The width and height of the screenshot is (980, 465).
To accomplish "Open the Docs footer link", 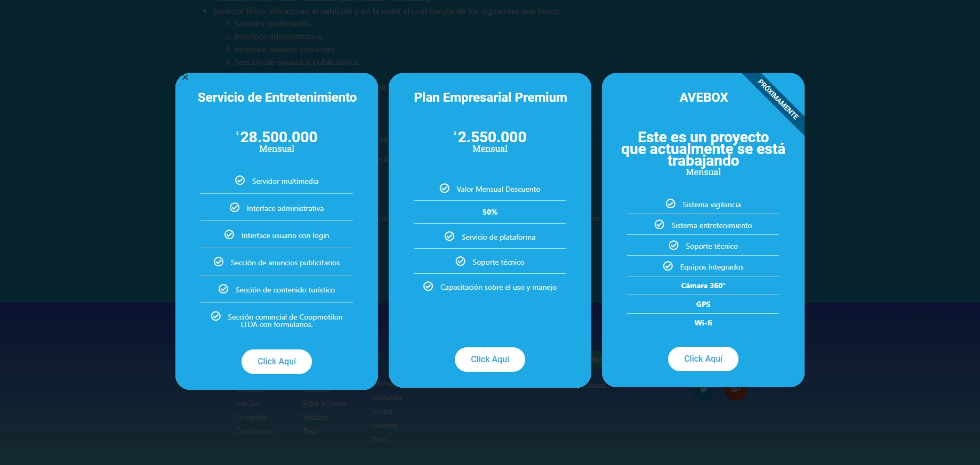I will pos(379,439).
